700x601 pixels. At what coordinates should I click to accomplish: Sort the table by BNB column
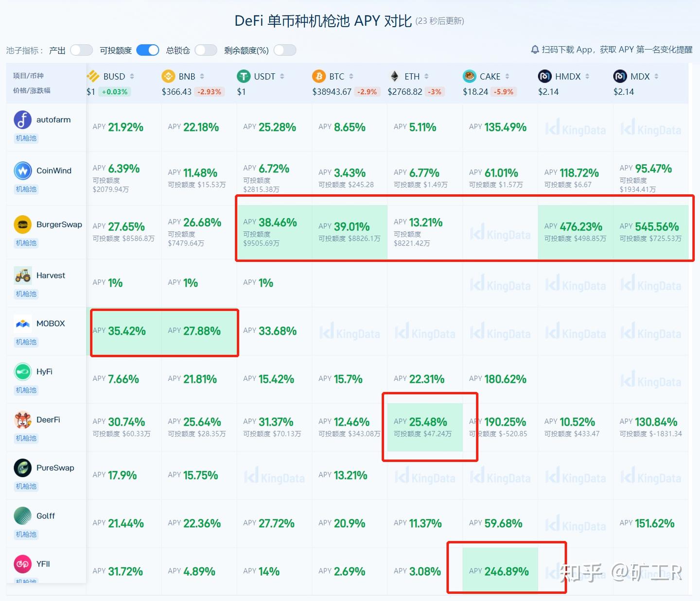point(202,77)
